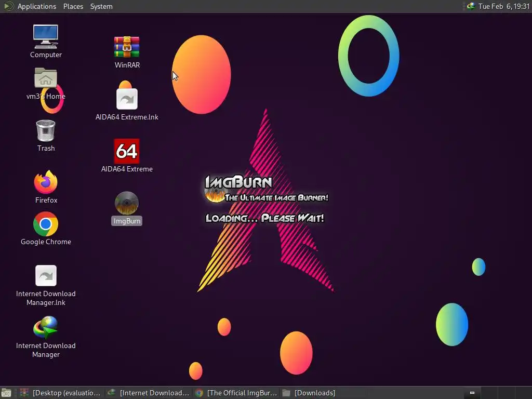This screenshot has height=399, width=532.
Task: Open the Applications menu
Action: coord(37,6)
